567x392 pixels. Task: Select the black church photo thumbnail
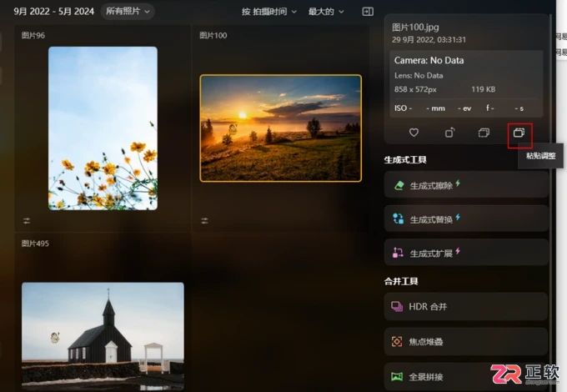(x=103, y=336)
